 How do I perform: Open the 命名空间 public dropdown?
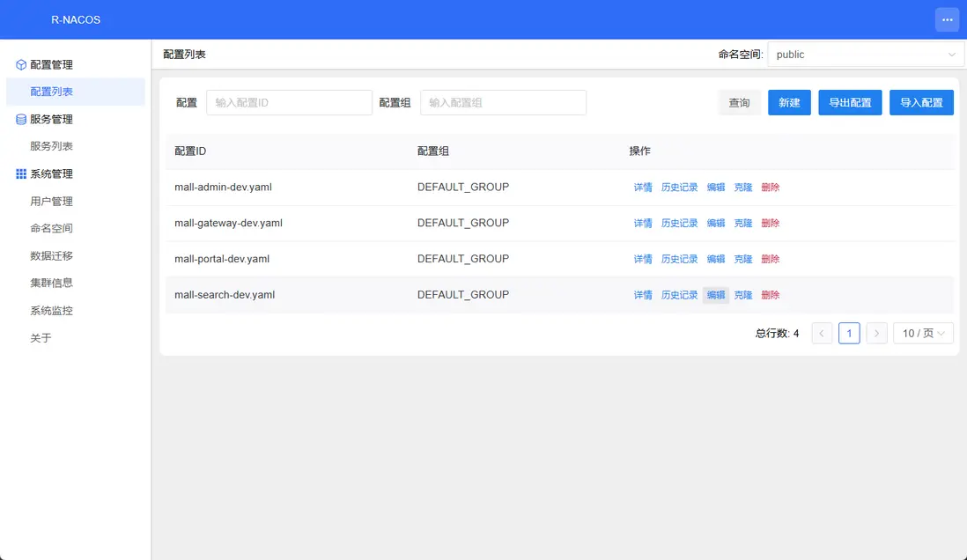tap(866, 55)
